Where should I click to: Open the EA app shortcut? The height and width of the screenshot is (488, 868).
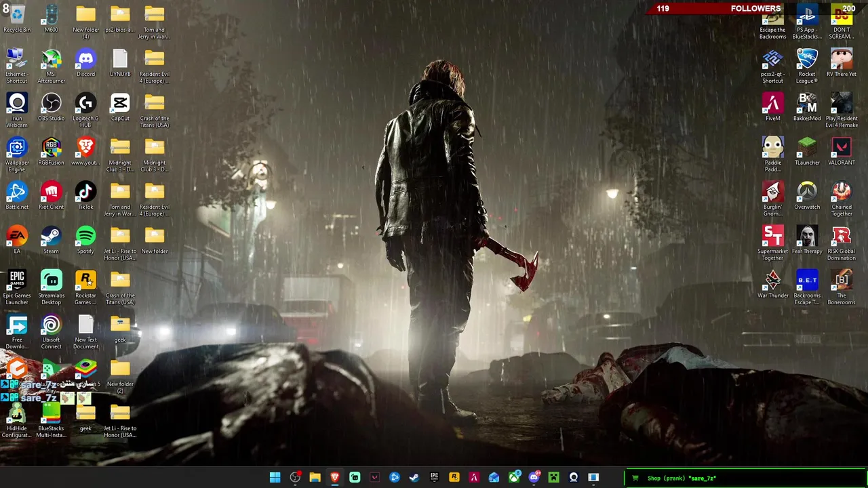17,240
